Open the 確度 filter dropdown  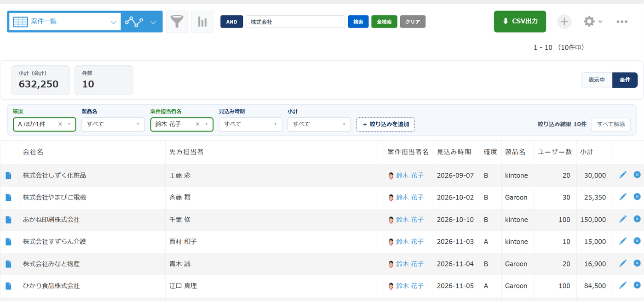pos(45,125)
